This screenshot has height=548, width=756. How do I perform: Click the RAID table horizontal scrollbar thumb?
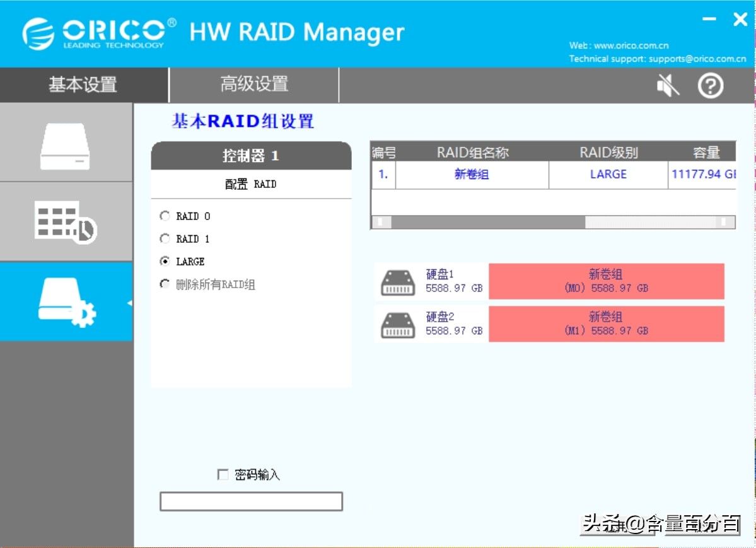[488, 222]
